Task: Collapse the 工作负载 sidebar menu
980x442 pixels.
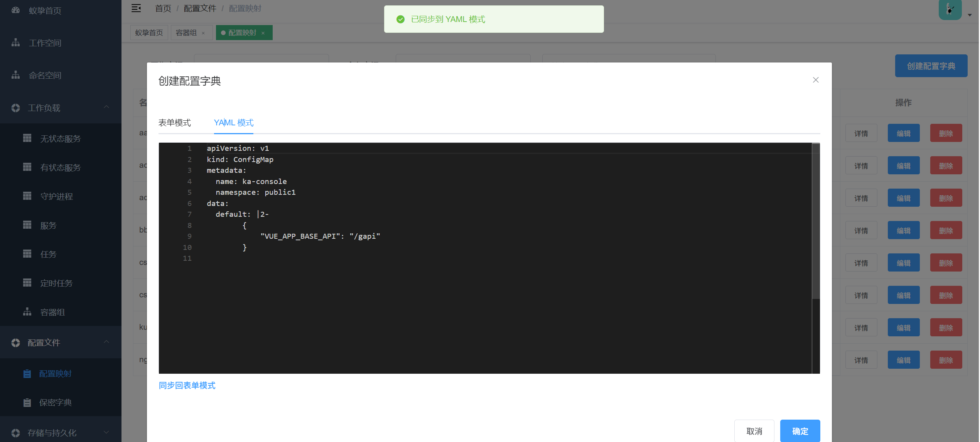Action: coord(106,107)
